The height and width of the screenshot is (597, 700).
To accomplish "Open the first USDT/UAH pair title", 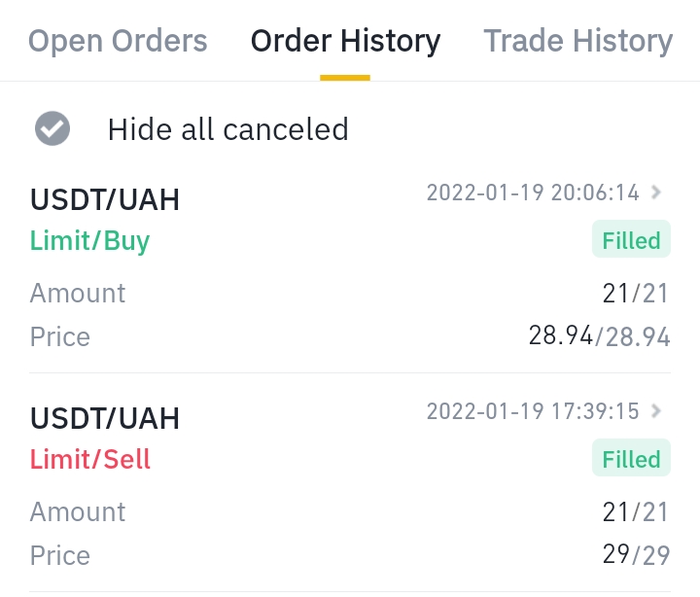I will [104, 199].
